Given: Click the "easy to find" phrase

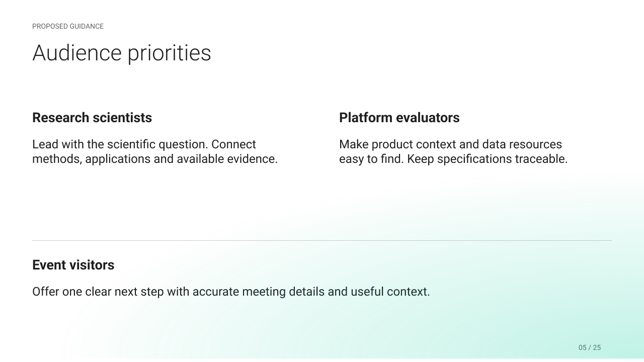Looking at the screenshot, I should (371, 159).
